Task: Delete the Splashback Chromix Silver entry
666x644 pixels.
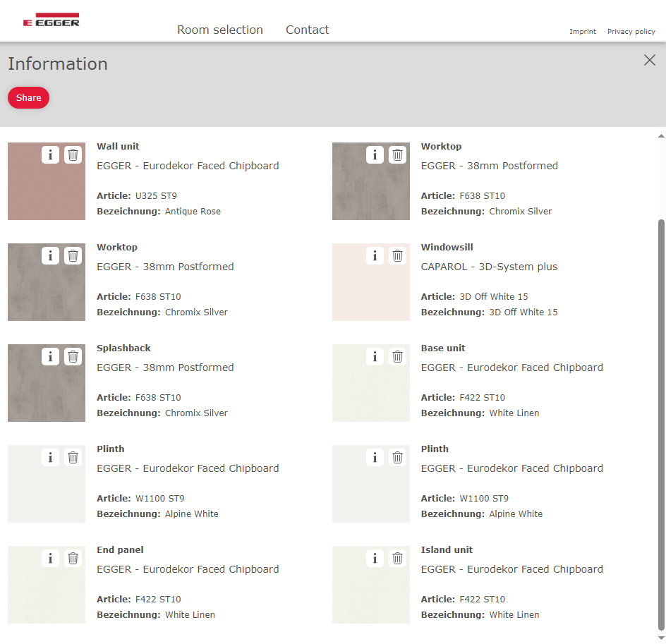Action: click(73, 356)
